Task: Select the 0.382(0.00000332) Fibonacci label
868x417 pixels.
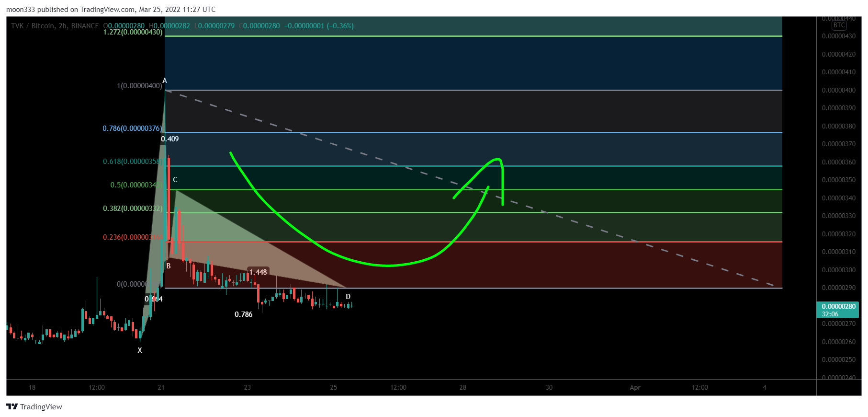Action: pyautogui.click(x=133, y=208)
